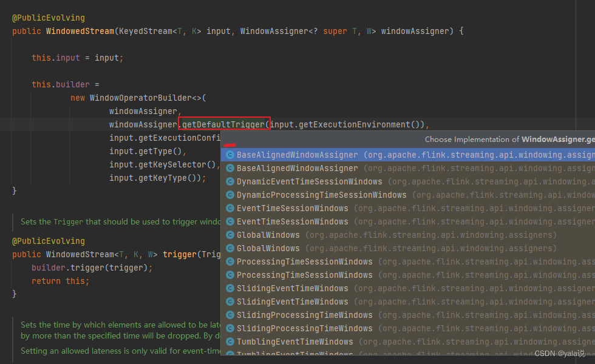Pick the second EventTimeSessionWindows entry name
The image size is (595, 364).
pos(292,221)
